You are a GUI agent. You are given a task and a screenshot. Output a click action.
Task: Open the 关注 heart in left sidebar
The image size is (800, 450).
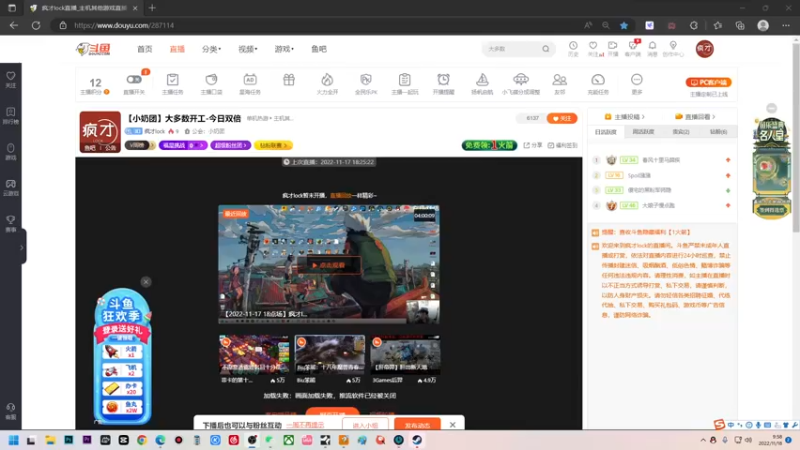pyautogui.click(x=11, y=76)
